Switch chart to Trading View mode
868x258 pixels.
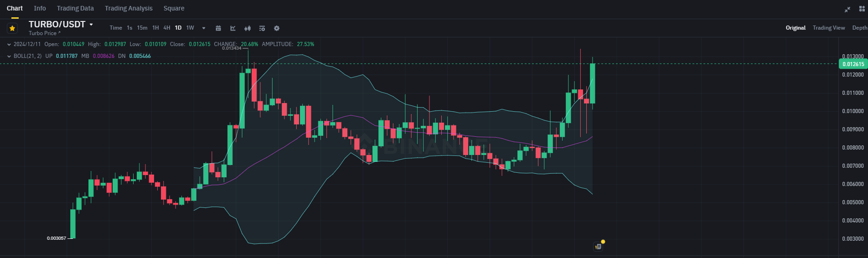(x=828, y=28)
